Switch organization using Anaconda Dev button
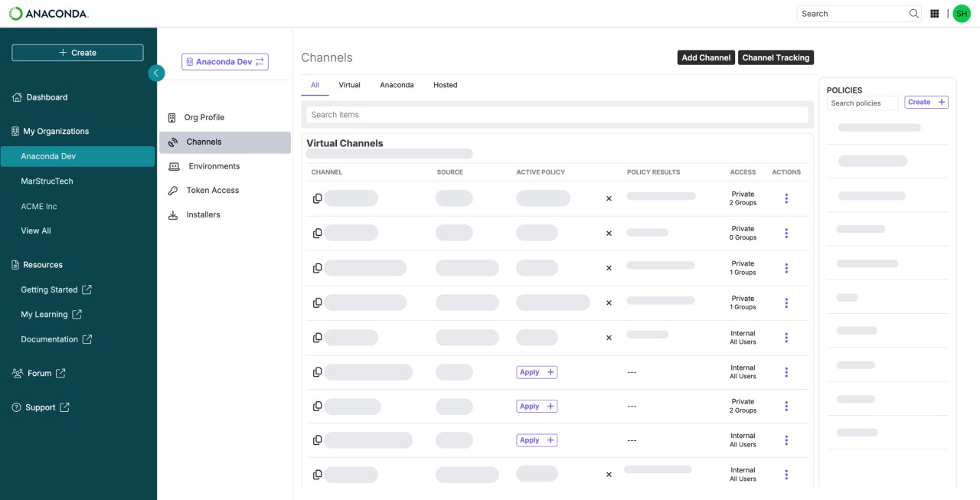Screen dimensions: 980x500 225,62
